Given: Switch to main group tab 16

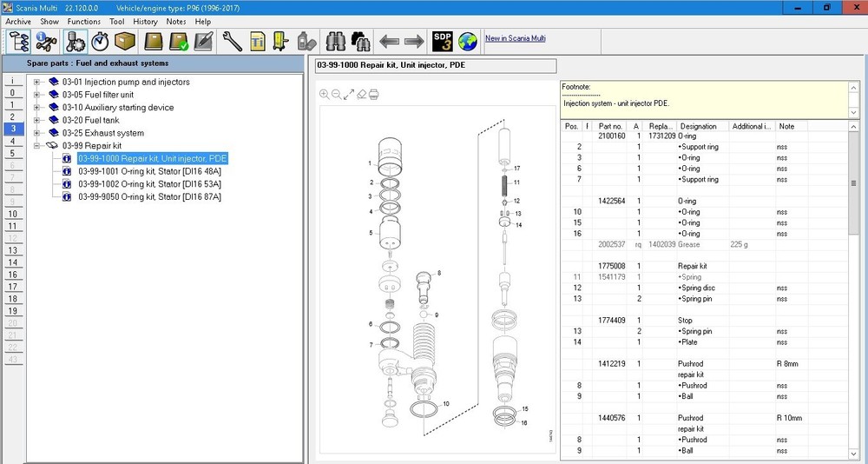Looking at the screenshot, I should pos(13,275).
